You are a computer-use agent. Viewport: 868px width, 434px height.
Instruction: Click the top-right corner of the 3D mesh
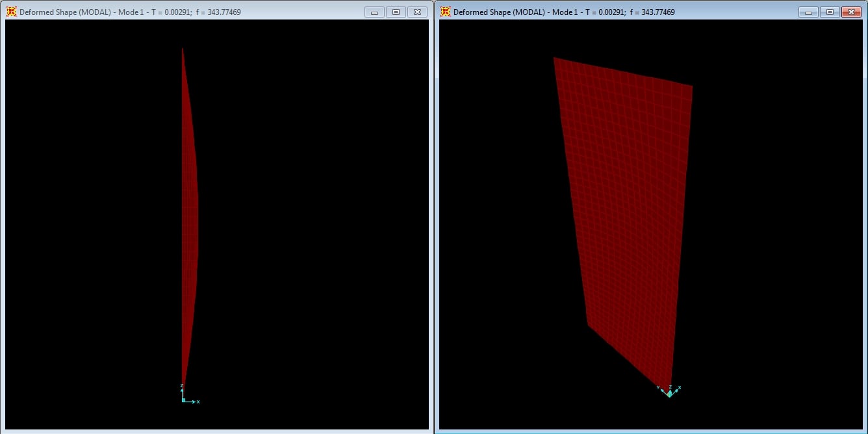coord(691,86)
